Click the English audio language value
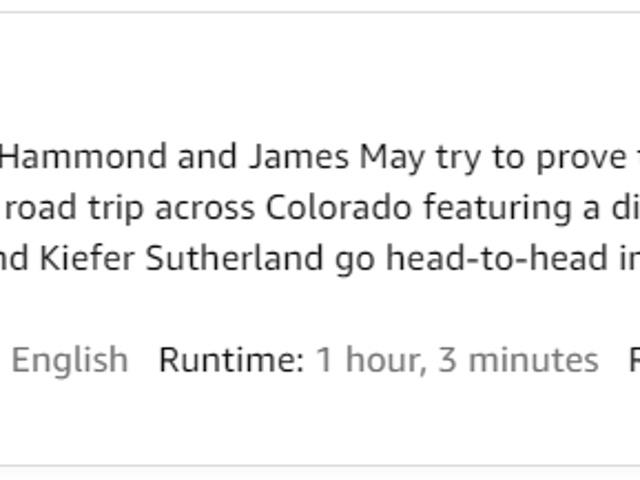 pyautogui.click(x=70, y=362)
